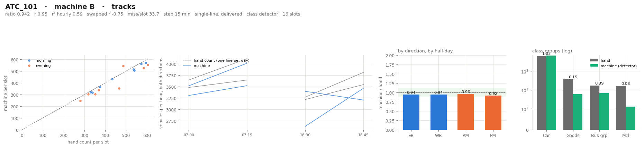Select the gray hand count legend line
Viewport: 644px width, 148px height.
[x=187, y=60]
